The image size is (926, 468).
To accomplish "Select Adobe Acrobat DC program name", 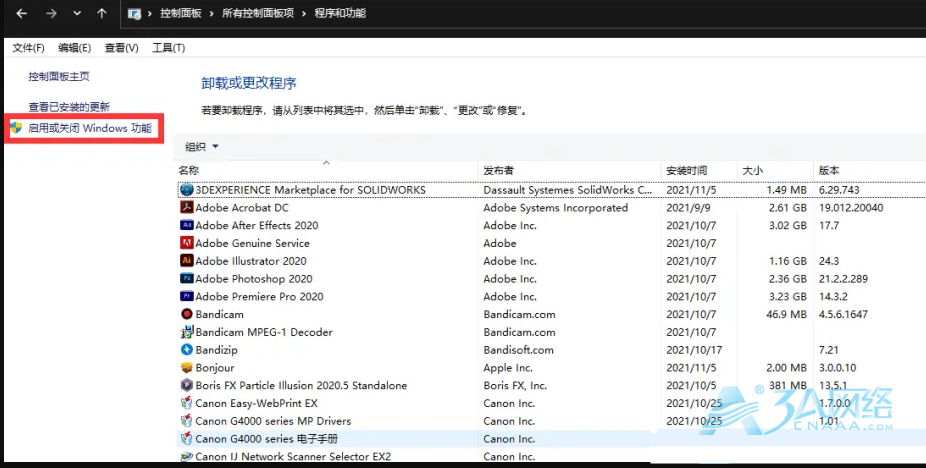I will pos(242,207).
